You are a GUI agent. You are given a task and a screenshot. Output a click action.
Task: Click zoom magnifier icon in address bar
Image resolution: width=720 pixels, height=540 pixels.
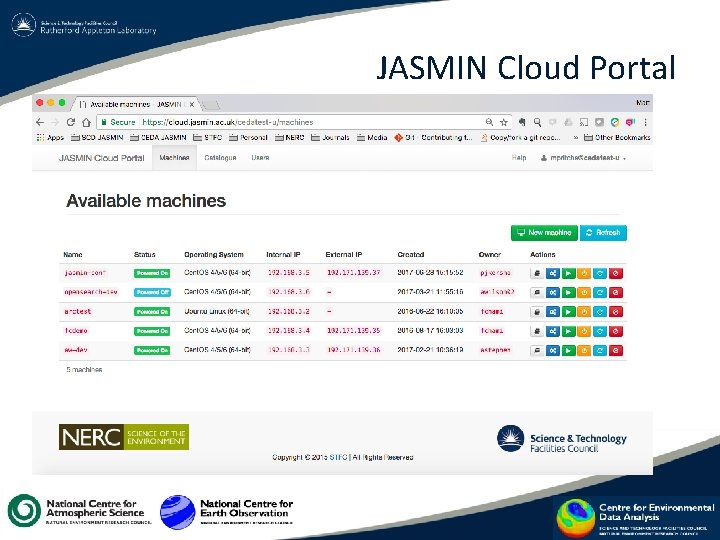pyautogui.click(x=489, y=122)
